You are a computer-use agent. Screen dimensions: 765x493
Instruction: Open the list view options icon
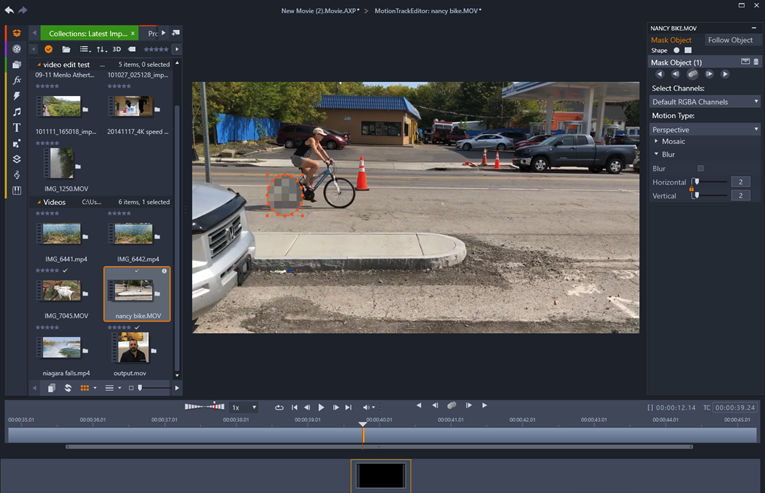point(85,49)
